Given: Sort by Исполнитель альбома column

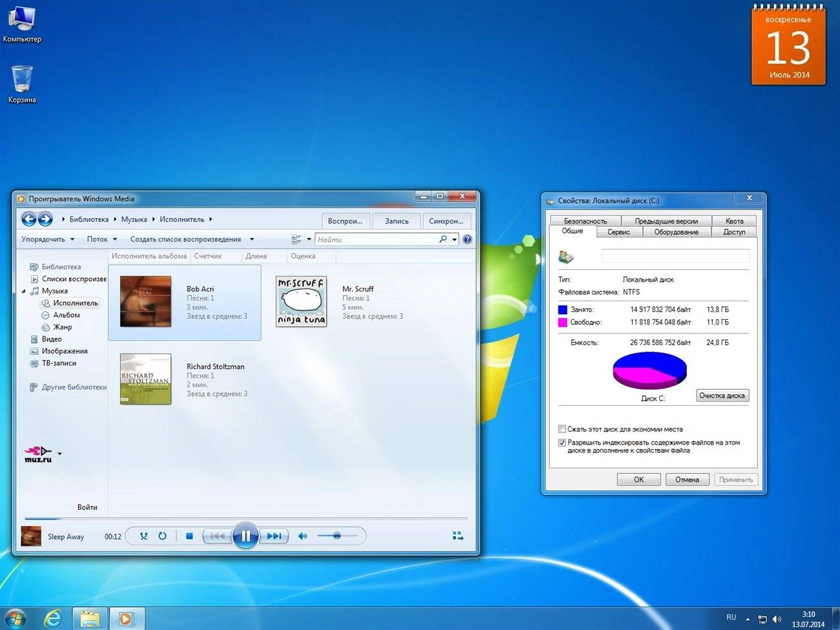Looking at the screenshot, I should (x=149, y=256).
